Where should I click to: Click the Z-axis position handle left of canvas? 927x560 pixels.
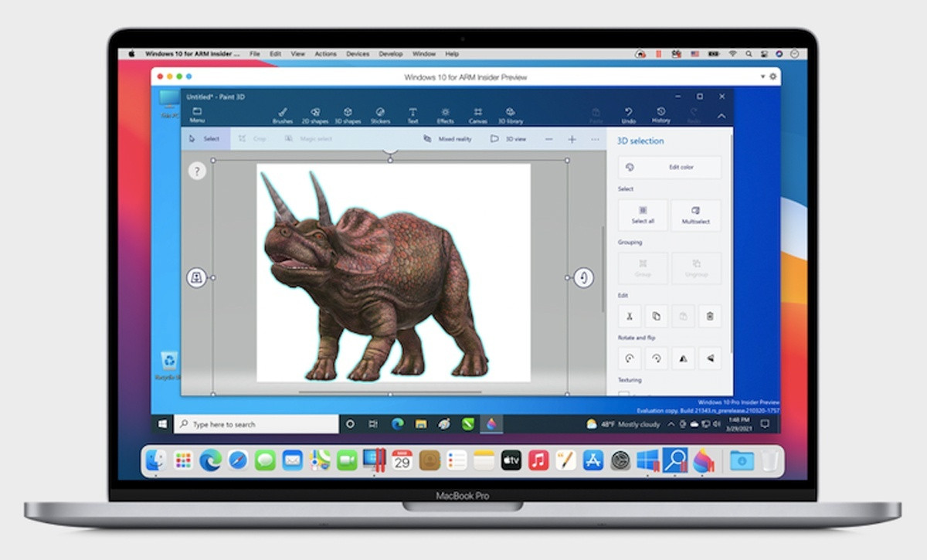tap(196, 278)
